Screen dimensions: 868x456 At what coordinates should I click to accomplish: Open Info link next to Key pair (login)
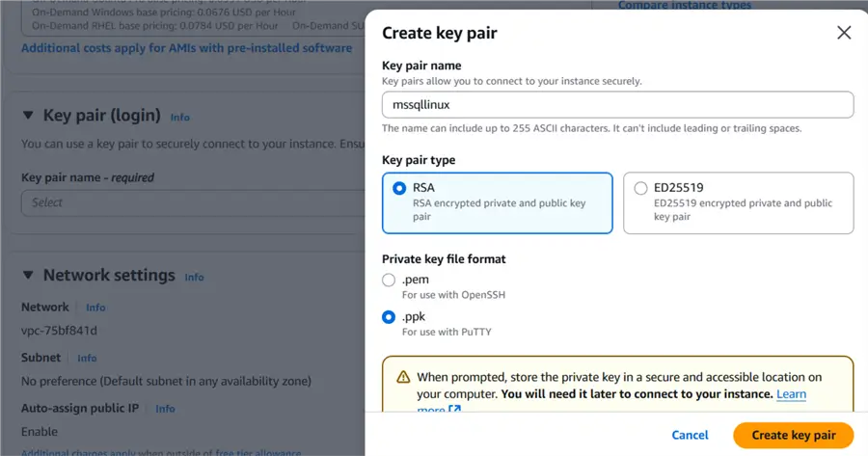[x=180, y=118]
